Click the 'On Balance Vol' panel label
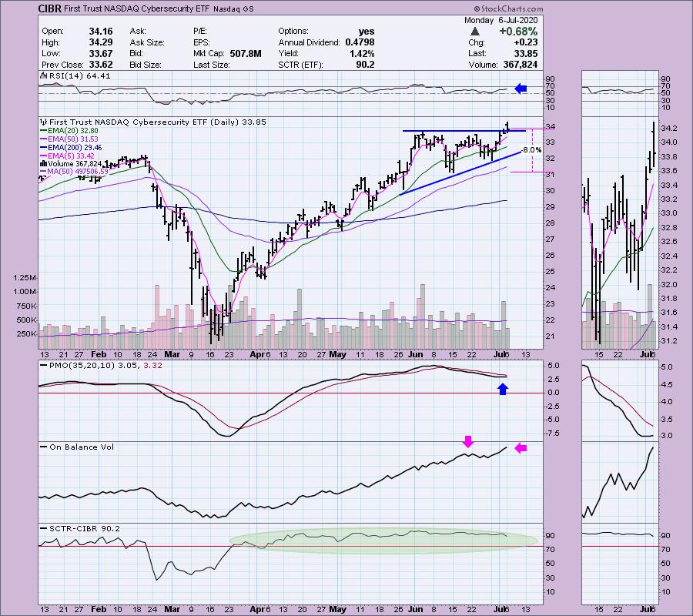The height and width of the screenshot is (616, 693). click(x=77, y=447)
